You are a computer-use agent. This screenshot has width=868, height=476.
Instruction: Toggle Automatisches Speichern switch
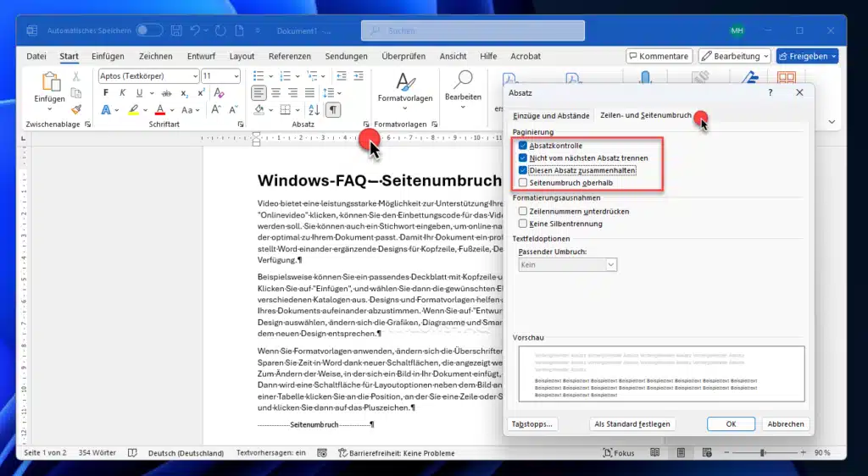click(x=149, y=30)
